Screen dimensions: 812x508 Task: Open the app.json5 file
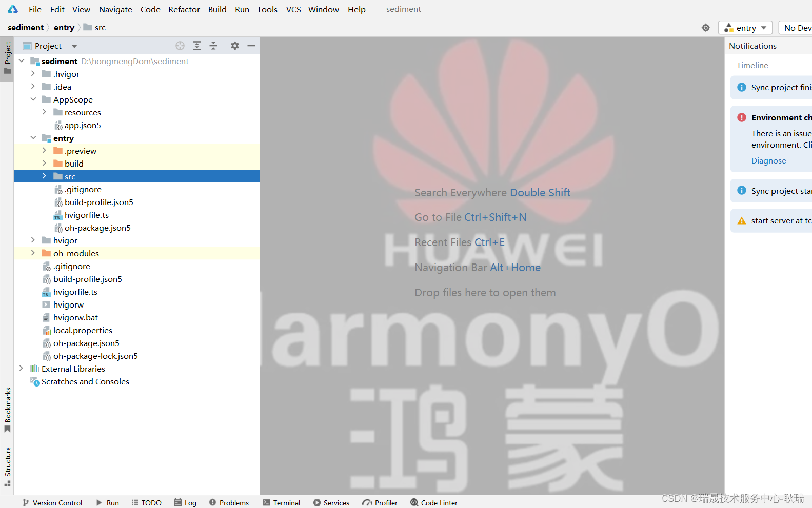(77, 125)
